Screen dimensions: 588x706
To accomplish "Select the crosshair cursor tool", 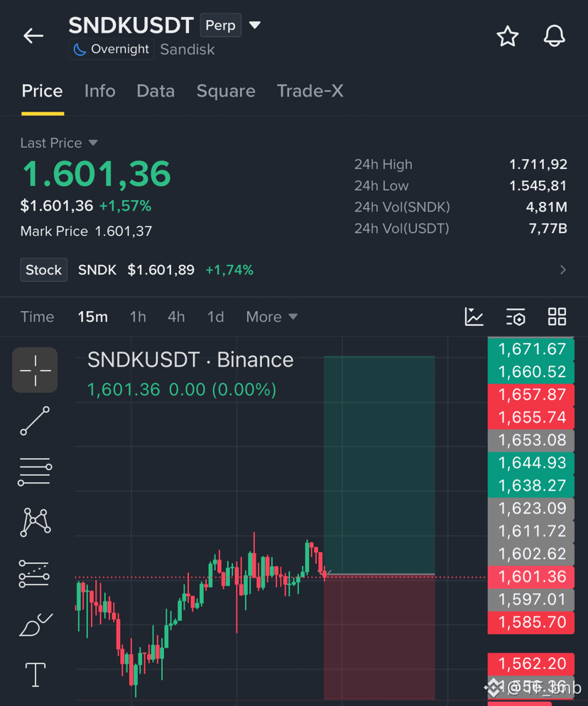I will pyautogui.click(x=35, y=370).
